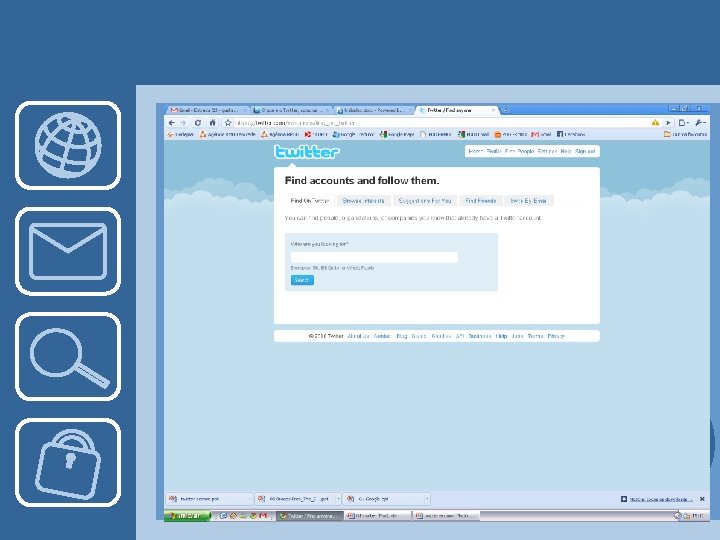The height and width of the screenshot is (540, 720).
Task: Switch to the Gmail browser tab
Action: (207, 110)
